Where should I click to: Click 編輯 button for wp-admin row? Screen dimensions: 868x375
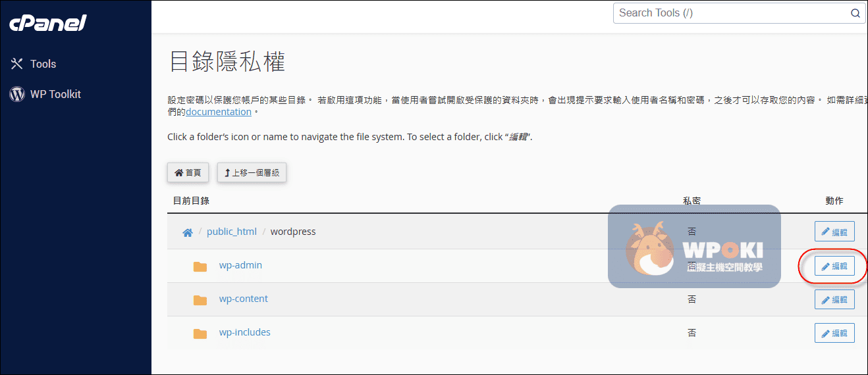coord(834,266)
